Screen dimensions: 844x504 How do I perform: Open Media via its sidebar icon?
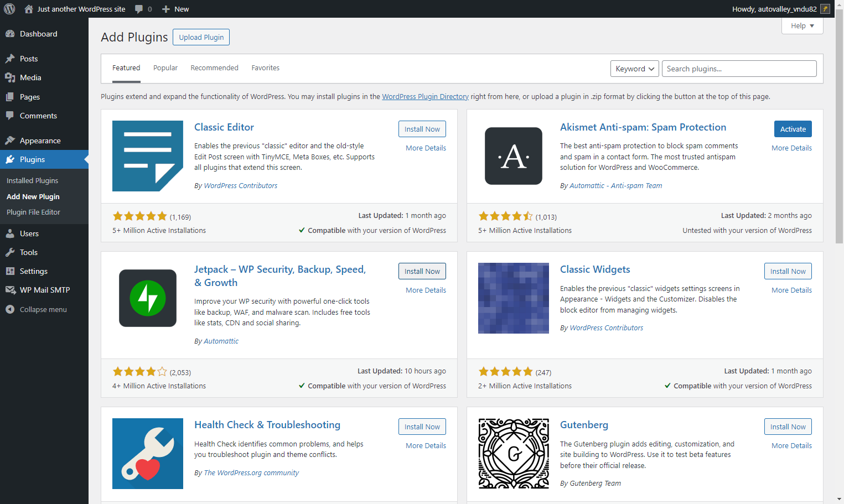pyautogui.click(x=10, y=77)
